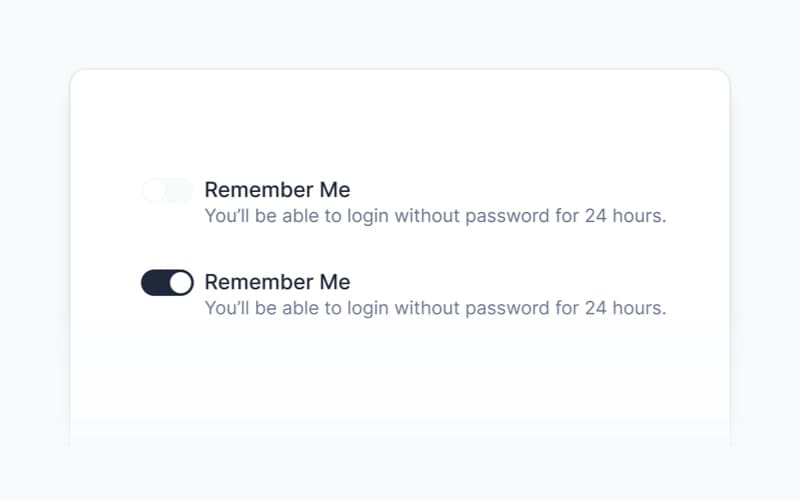The image size is (800, 500).
Task: Disable the dark active Remember Me toggle
Action: coord(167,283)
